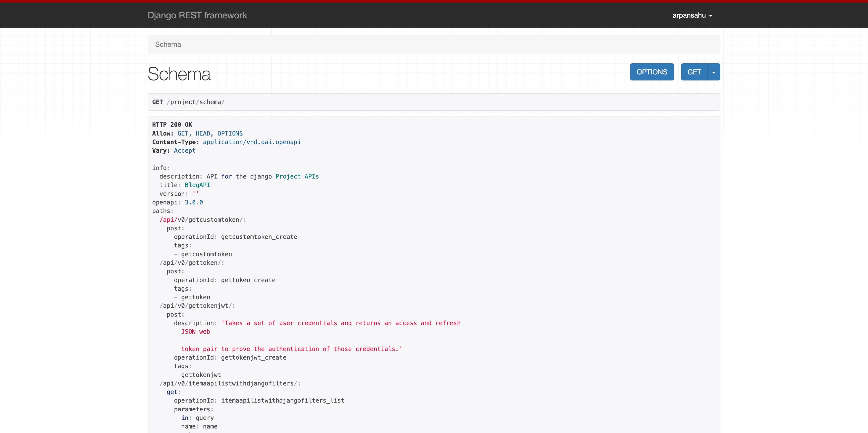Click the Allow header's OPTIONS value

tap(230, 133)
